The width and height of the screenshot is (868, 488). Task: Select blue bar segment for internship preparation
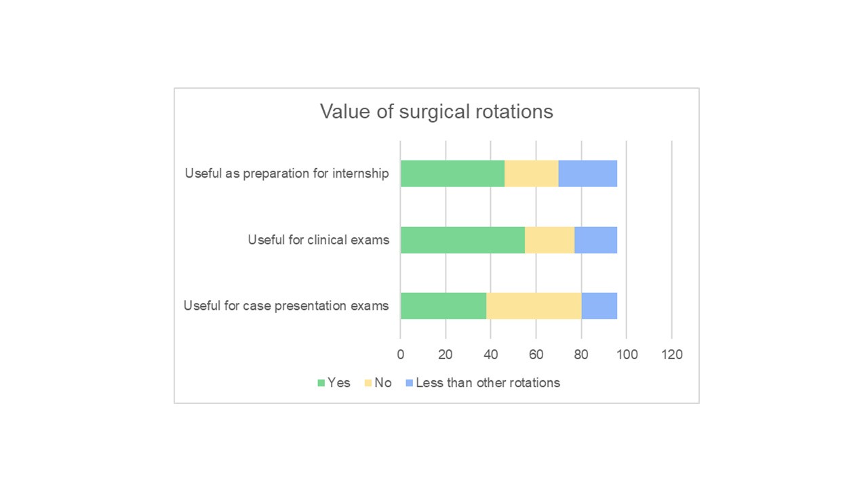click(587, 174)
